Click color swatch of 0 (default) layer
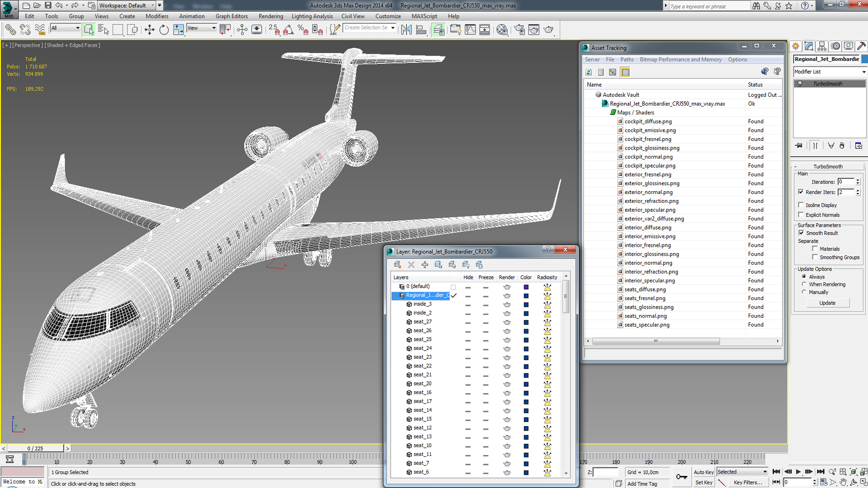The height and width of the screenshot is (488, 868). click(526, 287)
